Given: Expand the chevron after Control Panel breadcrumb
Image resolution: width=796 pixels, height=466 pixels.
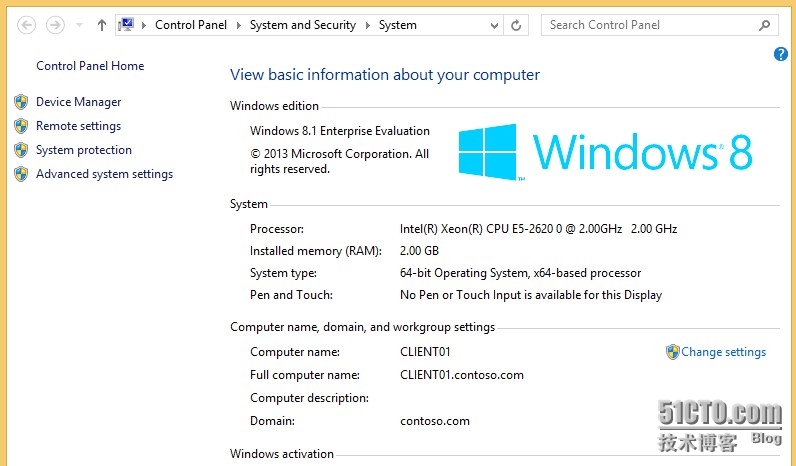Looking at the screenshot, I should point(239,25).
